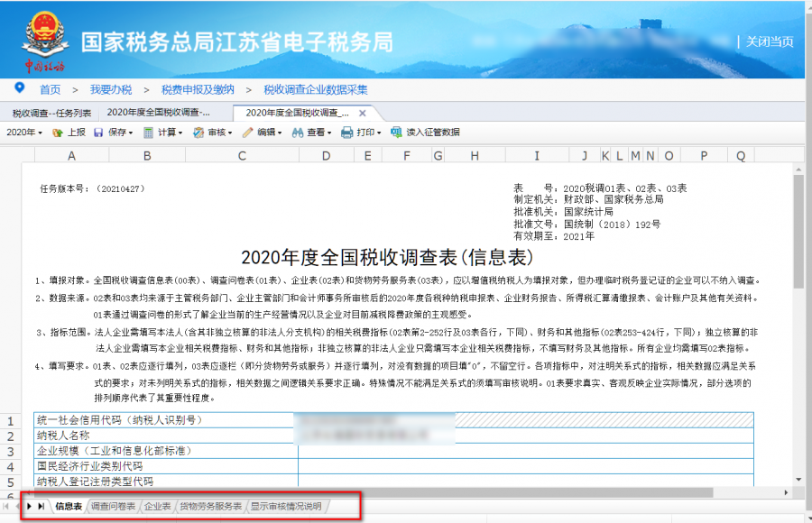Select column header I
The image size is (812, 523).
tap(537, 156)
